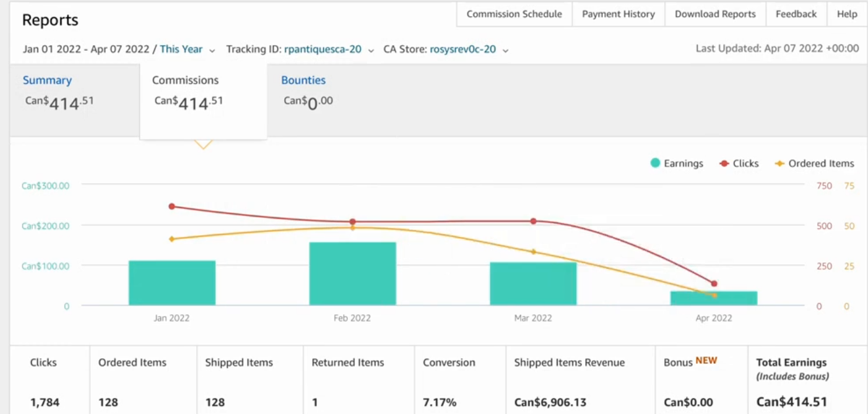Open the Commission Schedule tab
This screenshot has width=868, height=414.
click(514, 14)
